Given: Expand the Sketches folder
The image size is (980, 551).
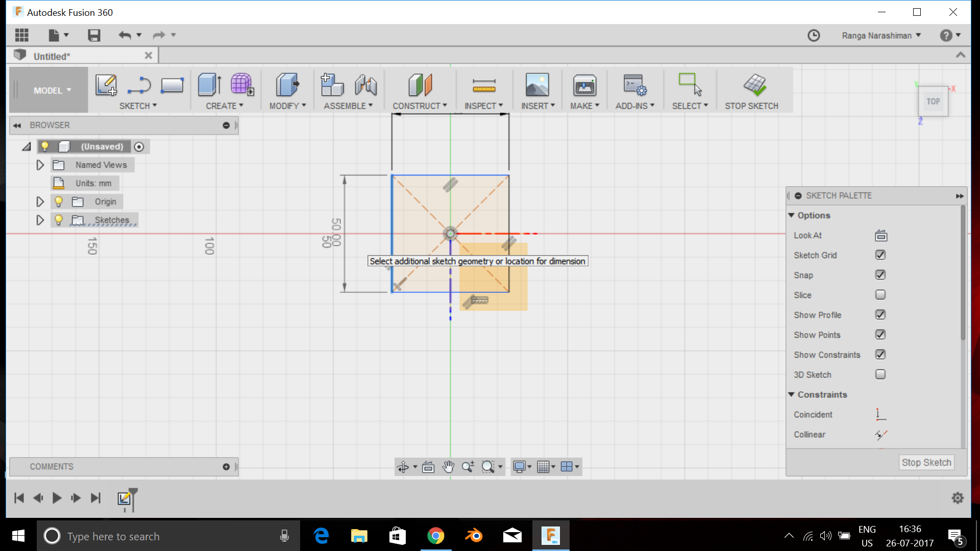Looking at the screenshot, I should (40, 220).
